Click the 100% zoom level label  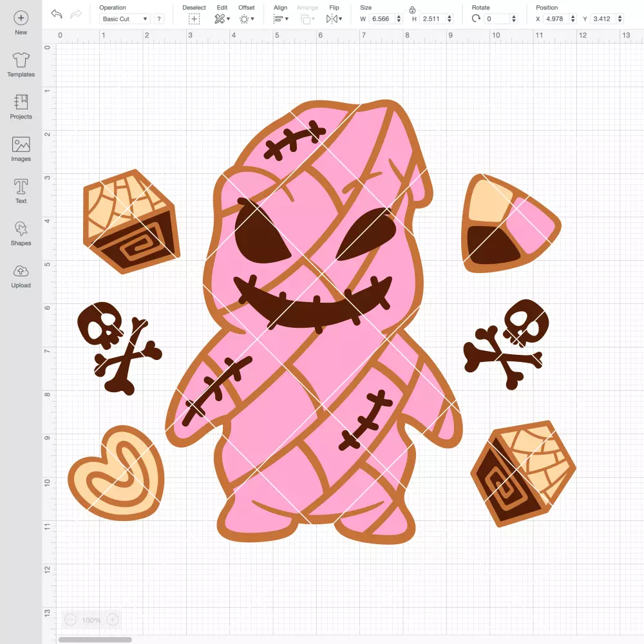click(91, 620)
